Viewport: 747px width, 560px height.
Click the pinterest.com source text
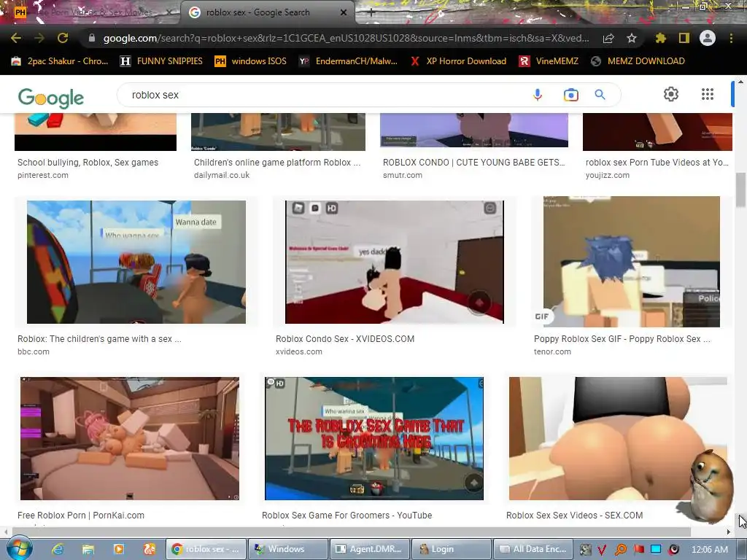tap(43, 175)
